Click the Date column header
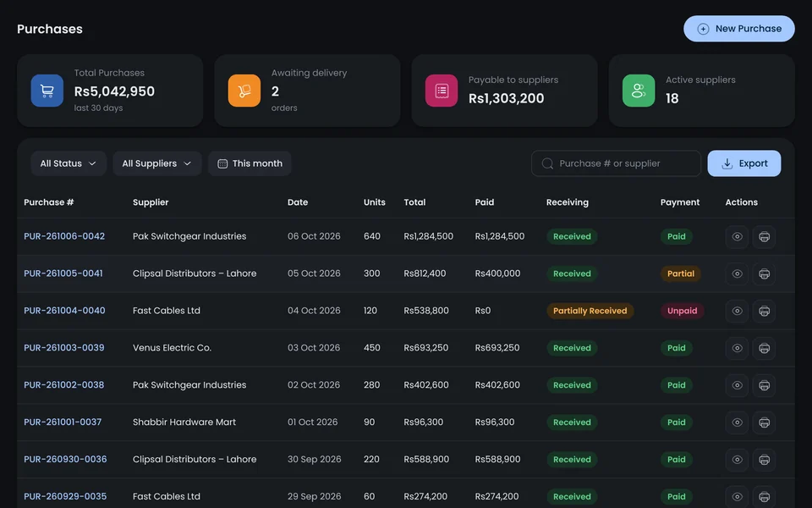Screen dimensions: 812x508 [x=298, y=202]
